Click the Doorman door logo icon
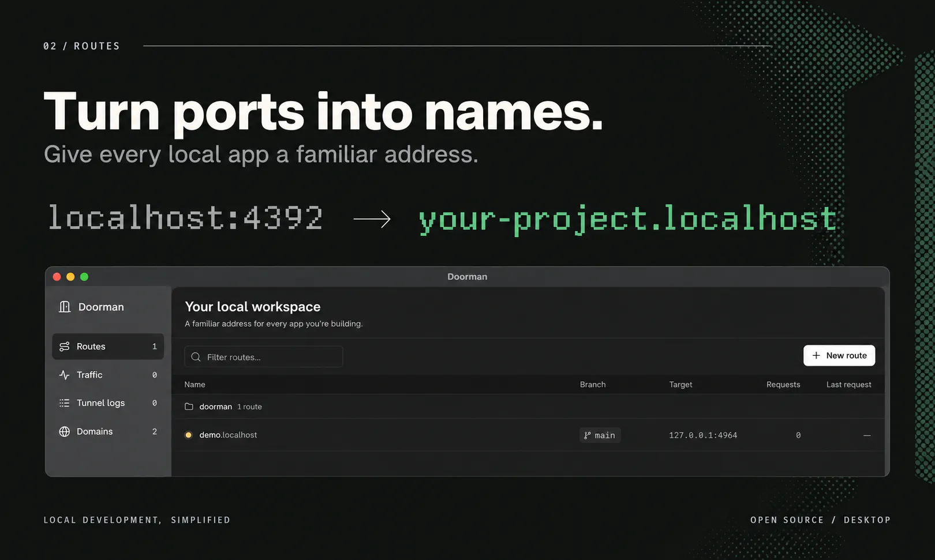935x560 pixels. click(65, 307)
